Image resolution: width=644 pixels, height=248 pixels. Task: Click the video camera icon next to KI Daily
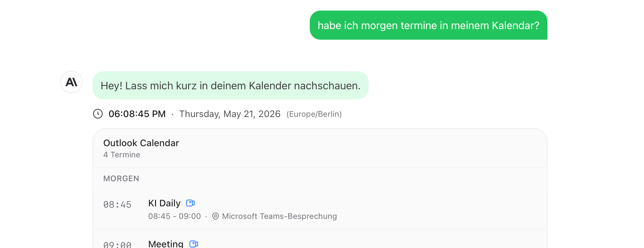190,203
